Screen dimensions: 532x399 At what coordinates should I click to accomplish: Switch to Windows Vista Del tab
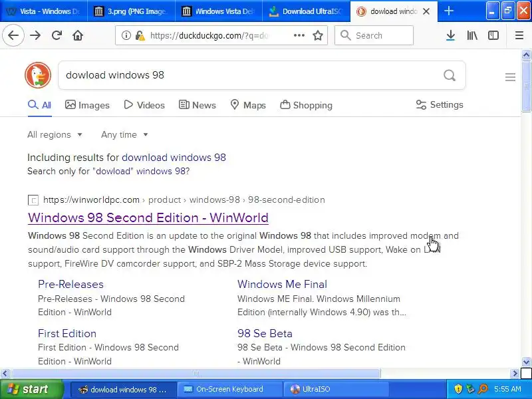219,11
